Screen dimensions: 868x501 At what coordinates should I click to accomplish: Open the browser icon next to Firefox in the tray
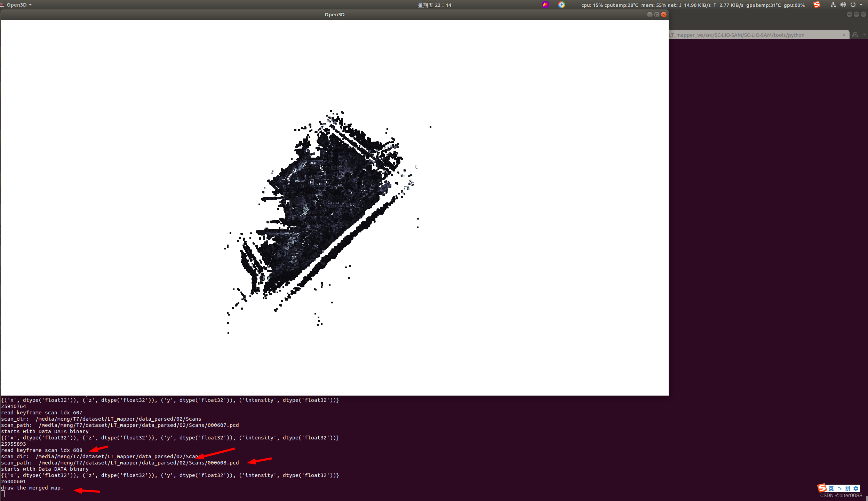click(x=562, y=5)
